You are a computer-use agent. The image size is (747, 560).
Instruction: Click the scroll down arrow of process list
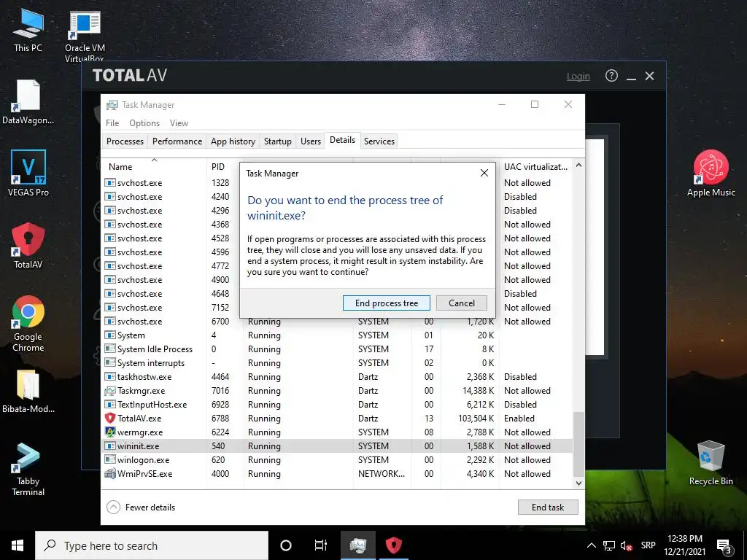pyautogui.click(x=578, y=483)
